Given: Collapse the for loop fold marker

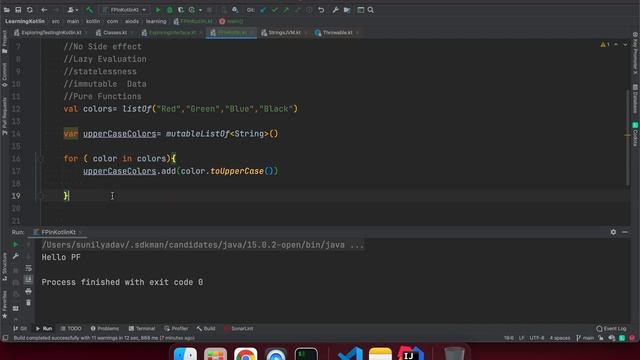Looking at the screenshot, I should (x=41, y=159).
